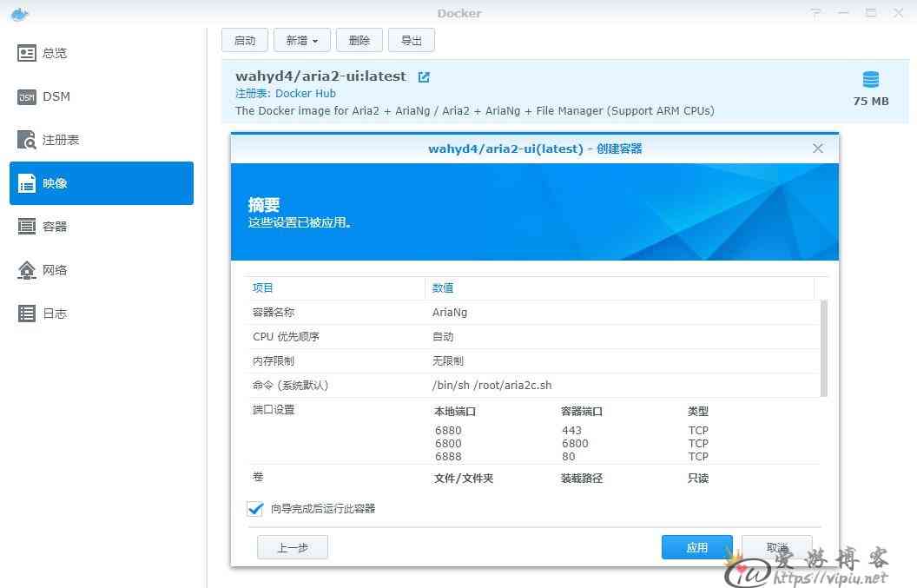The height and width of the screenshot is (588, 917).
Task: Select container port 443 entry
Action: tap(571, 430)
